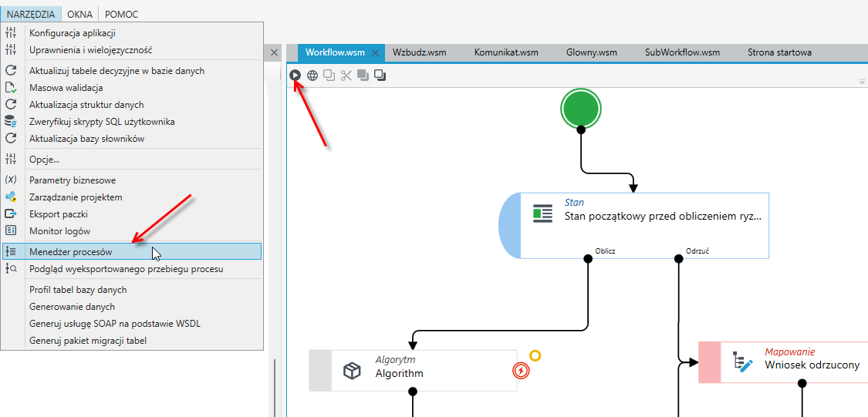Close the Workflow.wsm tab

(x=375, y=53)
